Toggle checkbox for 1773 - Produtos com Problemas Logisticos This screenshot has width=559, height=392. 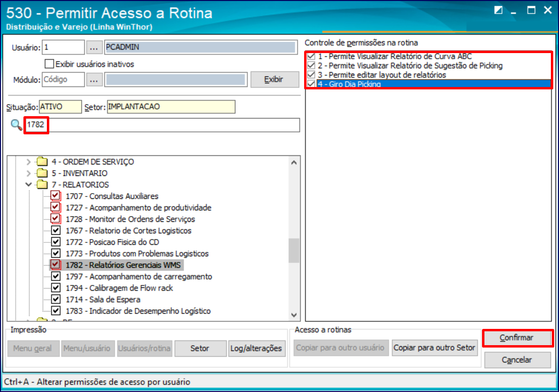[55, 253]
